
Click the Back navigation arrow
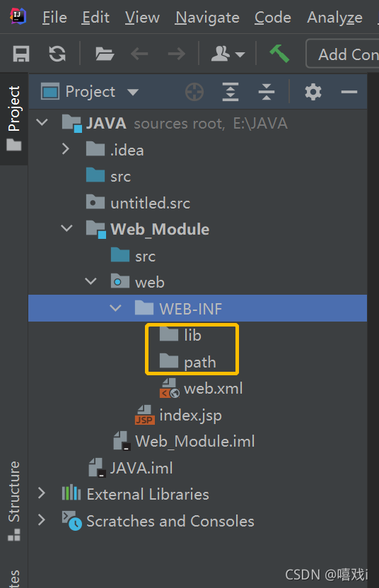(139, 54)
